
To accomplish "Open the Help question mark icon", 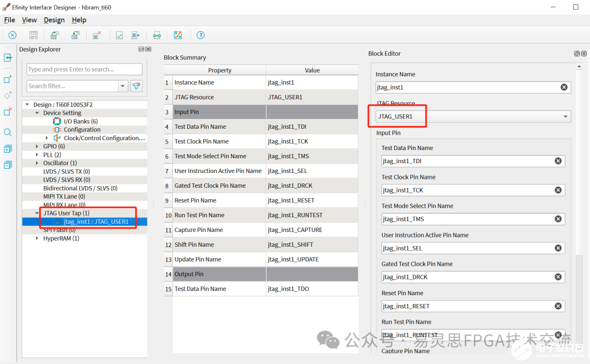I will [x=200, y=35].
